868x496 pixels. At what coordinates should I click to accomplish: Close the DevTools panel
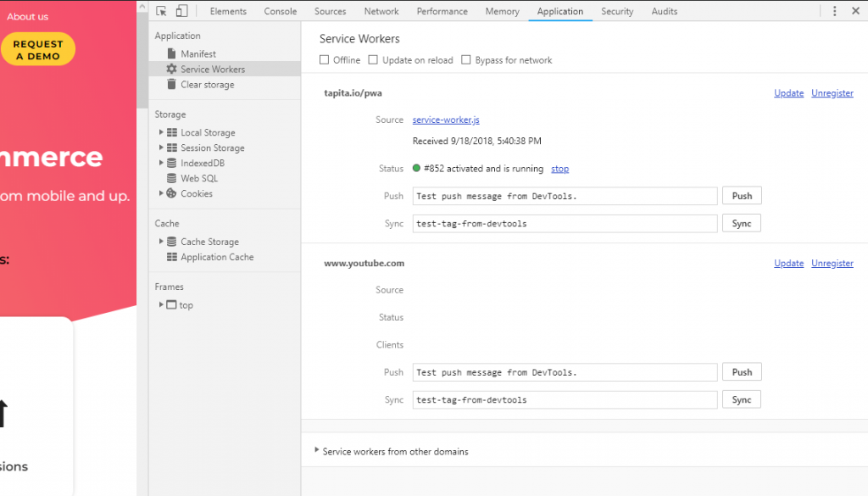click(855, 11)
